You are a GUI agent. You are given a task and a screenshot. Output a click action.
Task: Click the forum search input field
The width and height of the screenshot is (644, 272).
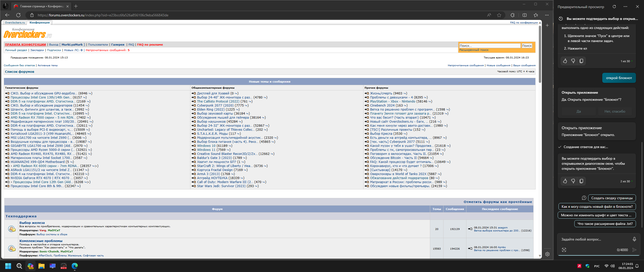490,46
